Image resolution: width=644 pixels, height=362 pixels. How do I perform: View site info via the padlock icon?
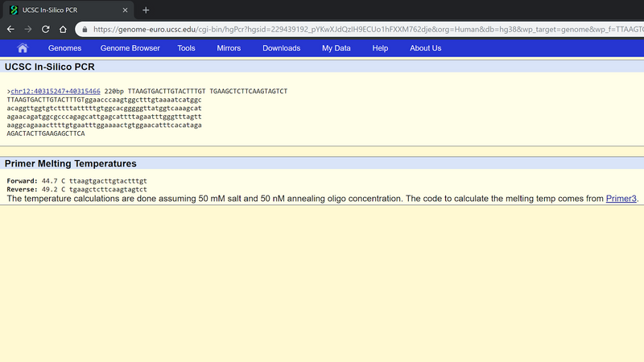pos(84,29)
